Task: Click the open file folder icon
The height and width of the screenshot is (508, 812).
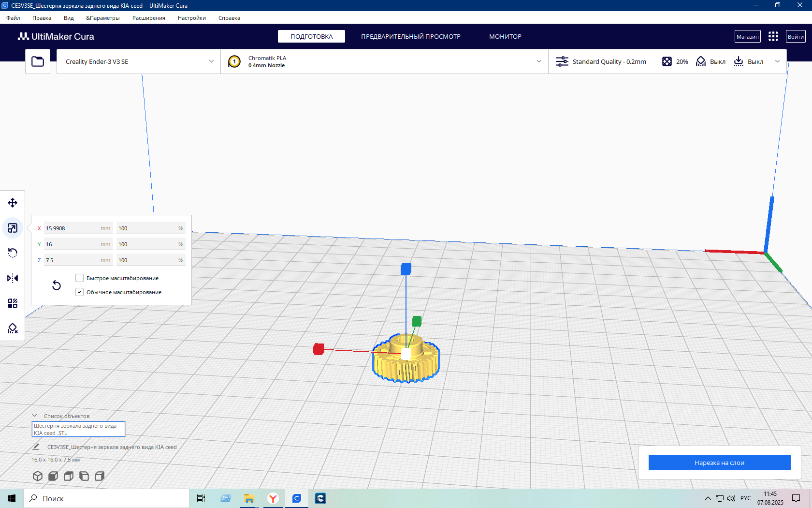Action: point(38,61)
